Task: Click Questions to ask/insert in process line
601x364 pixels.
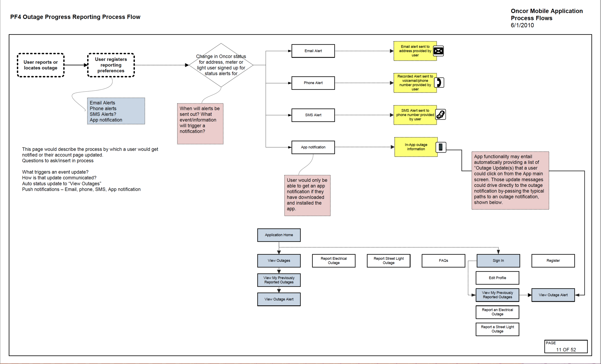Action: pos(58,161)
